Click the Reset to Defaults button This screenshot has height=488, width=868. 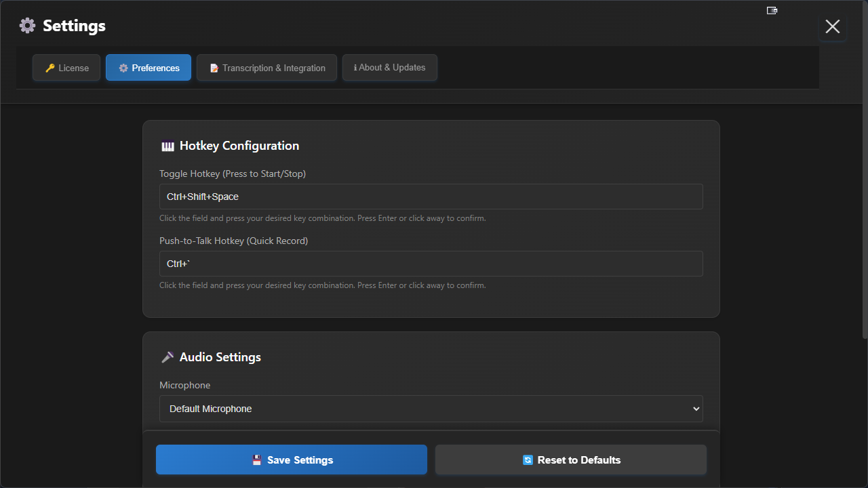click(x=570, y=460)
